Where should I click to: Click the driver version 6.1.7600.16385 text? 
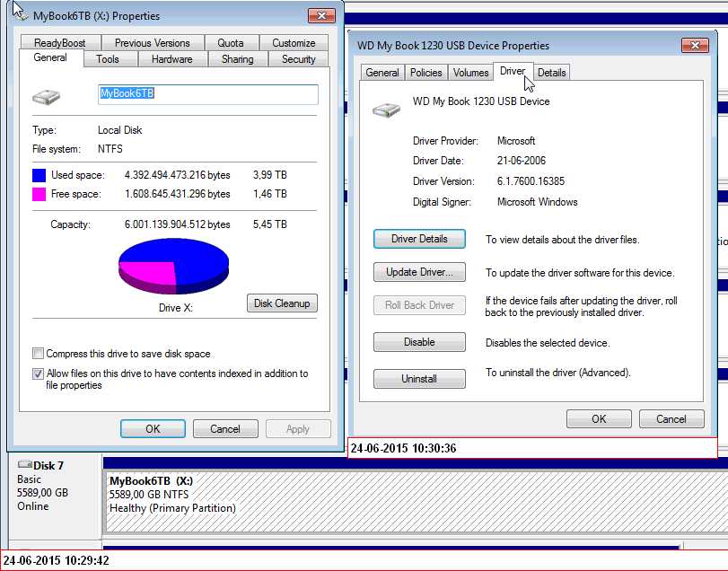(531, 181)
